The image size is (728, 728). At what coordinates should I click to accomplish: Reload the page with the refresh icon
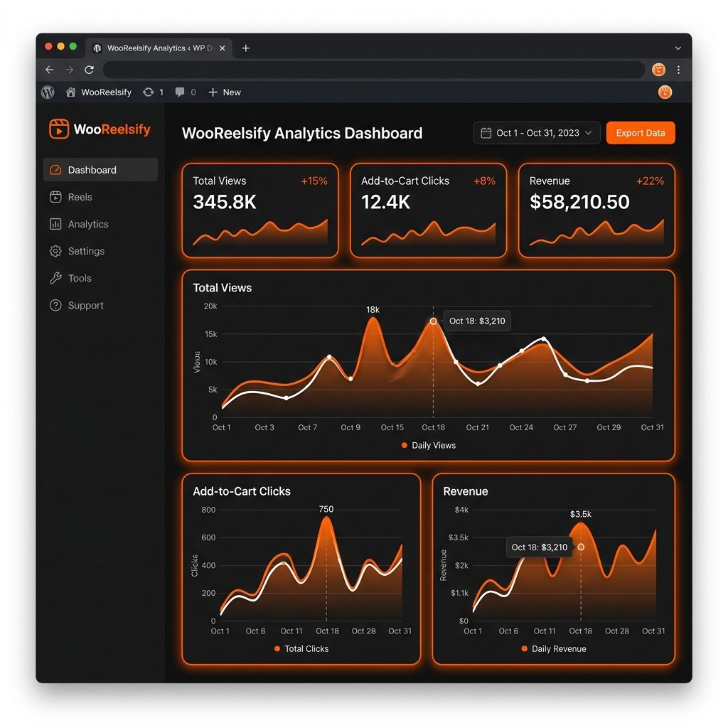[89, 70]
